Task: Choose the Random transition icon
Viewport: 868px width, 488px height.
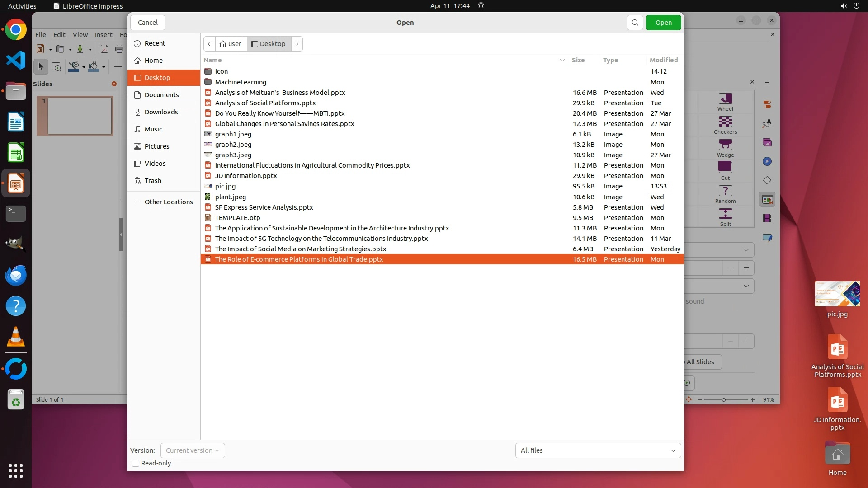Action: tap(725, 191)
